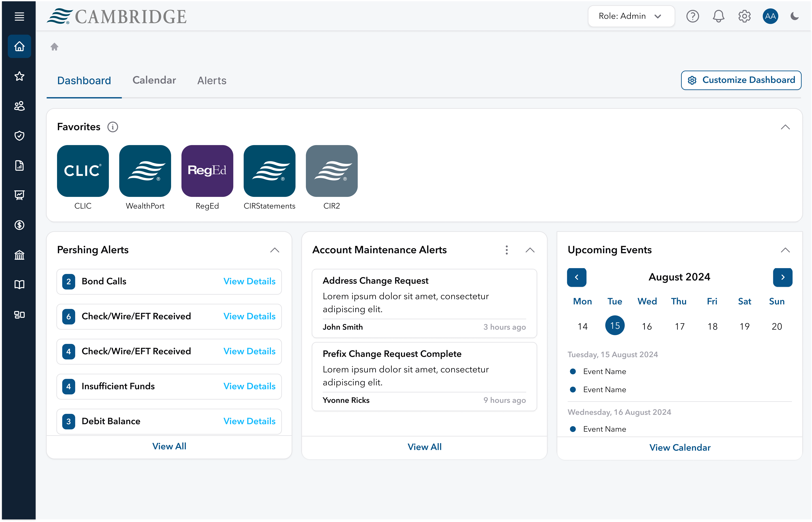Open the open book sidebar icon
Image resolution: width=812 pixels, height=522 pixels.
[x=19, y=285]
